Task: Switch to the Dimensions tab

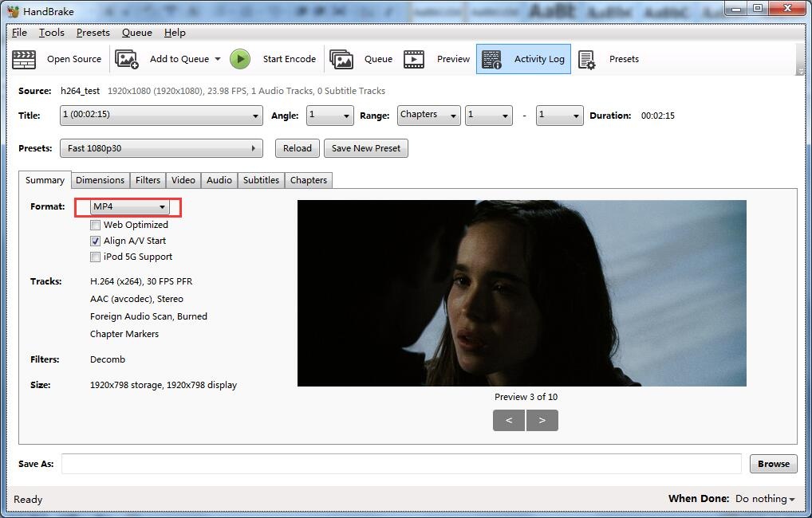Action: (x=100, y=180)
